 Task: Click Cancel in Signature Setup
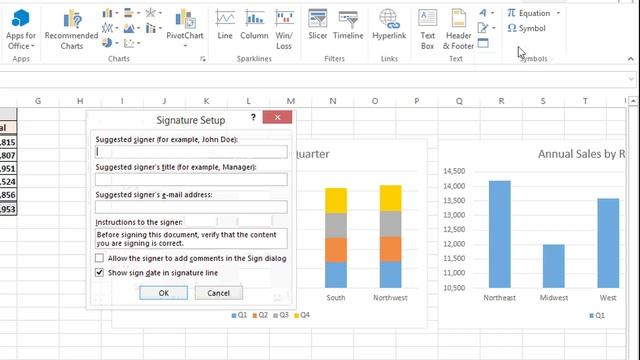point(219,293)
